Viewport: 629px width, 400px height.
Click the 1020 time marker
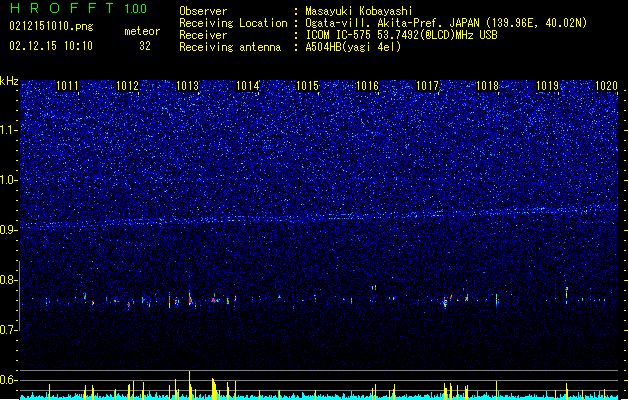pyautogui.click(x=607, y=86)
